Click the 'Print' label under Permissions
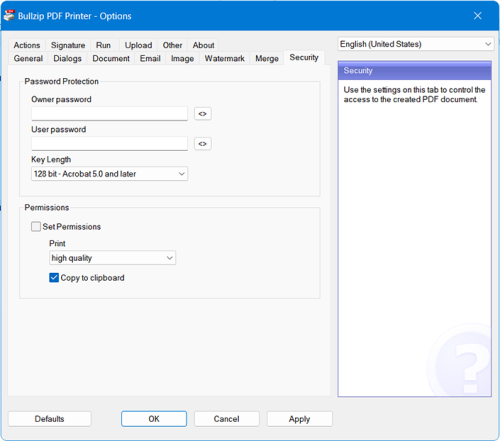 click(57, 243)
